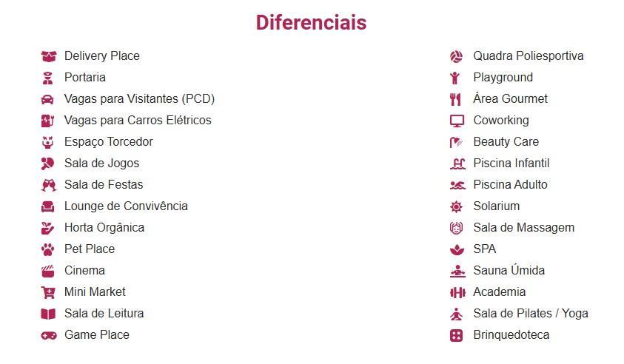
Task: Click the volleyball Quadra Poliesportiva icon
Action: coord(457,56)
